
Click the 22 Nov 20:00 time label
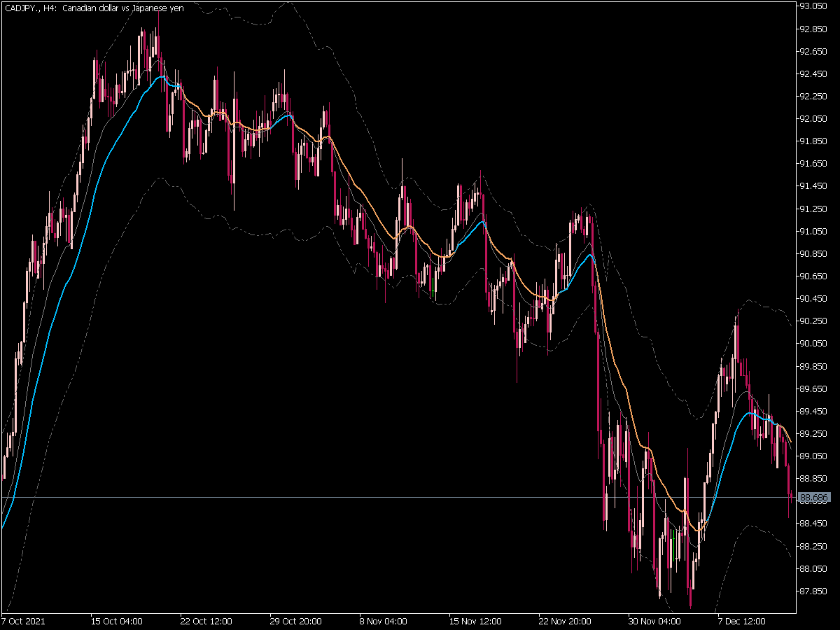point(565,621)
